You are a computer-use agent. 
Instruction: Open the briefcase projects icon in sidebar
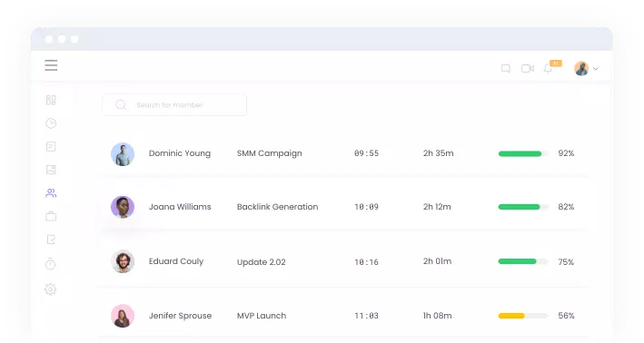(51, 216)
